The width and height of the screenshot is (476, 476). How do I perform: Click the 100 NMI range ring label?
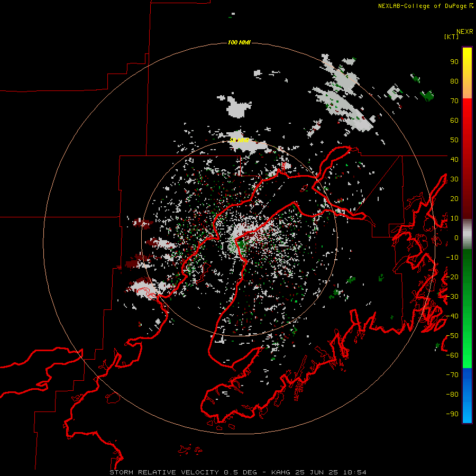[x=239, y=42]
